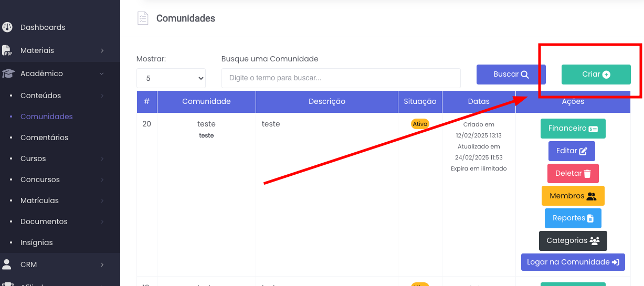This screenshot has width=644, height=286.
Task: Collapse the Acadêmico menu chevron
Action: click(x=102, y=74)
